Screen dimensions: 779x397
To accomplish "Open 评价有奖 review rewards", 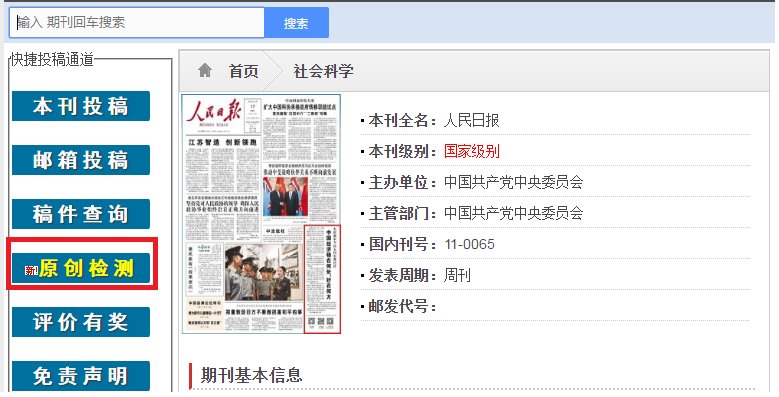I will click(x=80, y=322).
